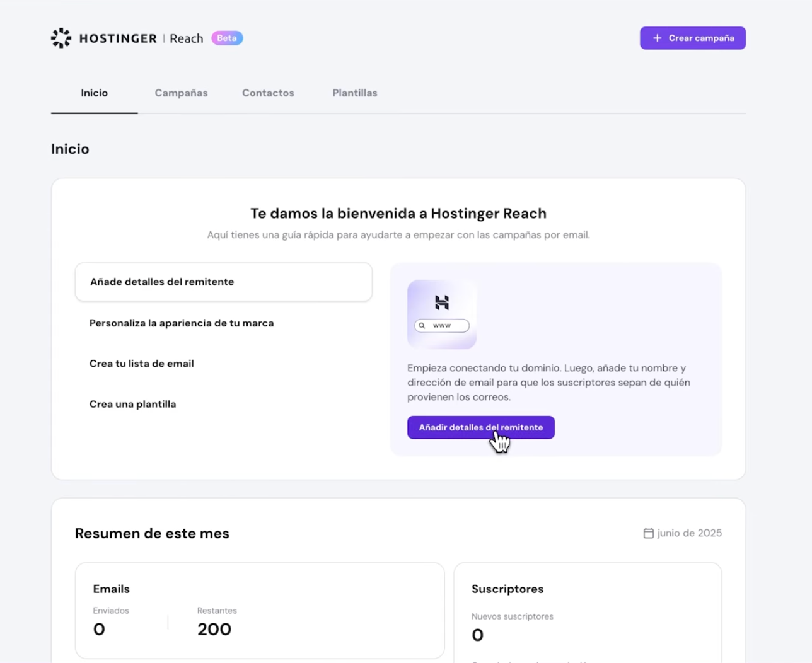The height and width of the screenshot is (663, 812).
Task: Switch to the Campañas tab
Action: coord(181,93)
